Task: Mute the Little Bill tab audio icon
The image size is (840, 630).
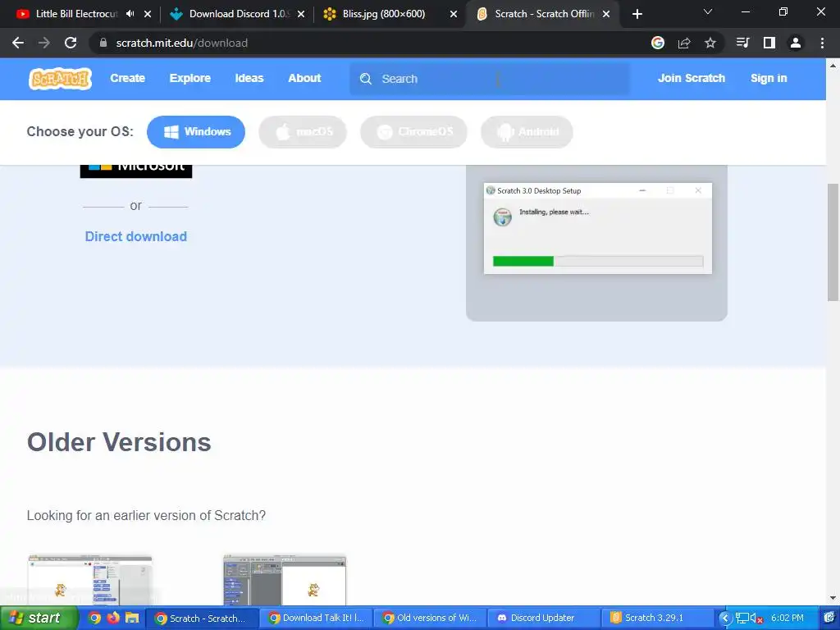Action: click(130, 14)
